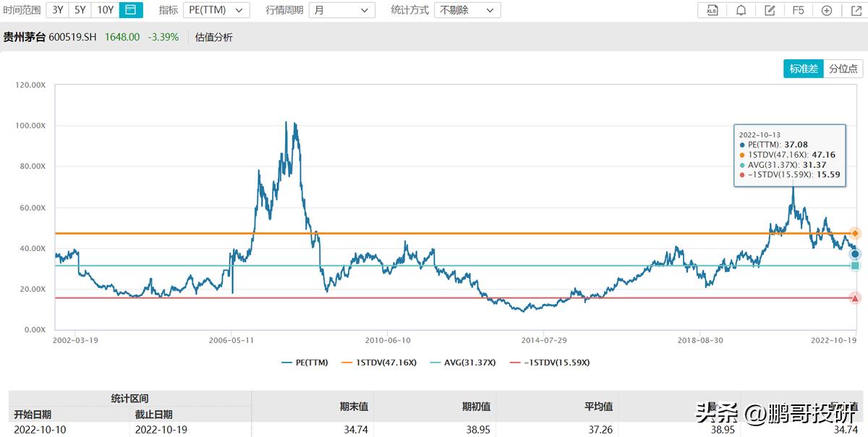Choose the 10Y time range button
868x437 pixels.
pos(106,10)
